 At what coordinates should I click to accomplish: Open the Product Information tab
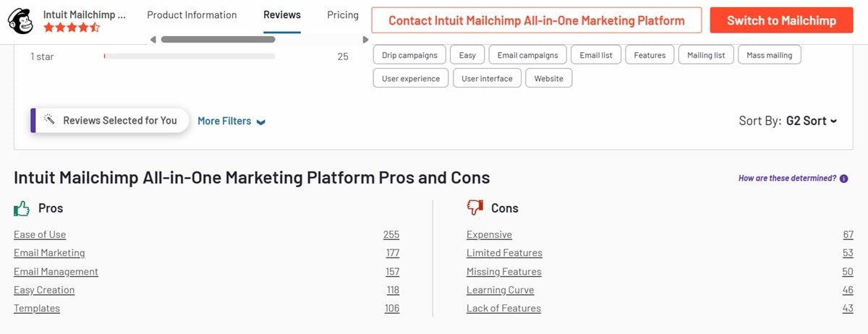pos(192,15)
